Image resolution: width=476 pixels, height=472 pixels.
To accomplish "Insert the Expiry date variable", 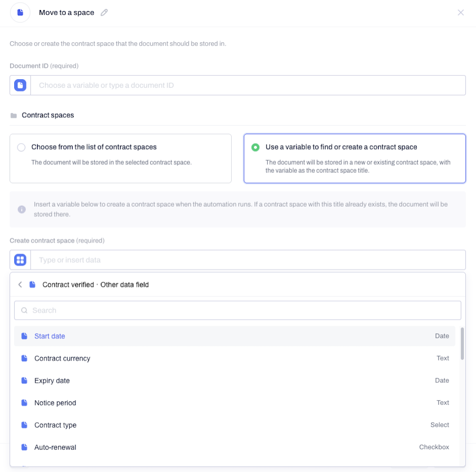I will click(x=235, y=381).
